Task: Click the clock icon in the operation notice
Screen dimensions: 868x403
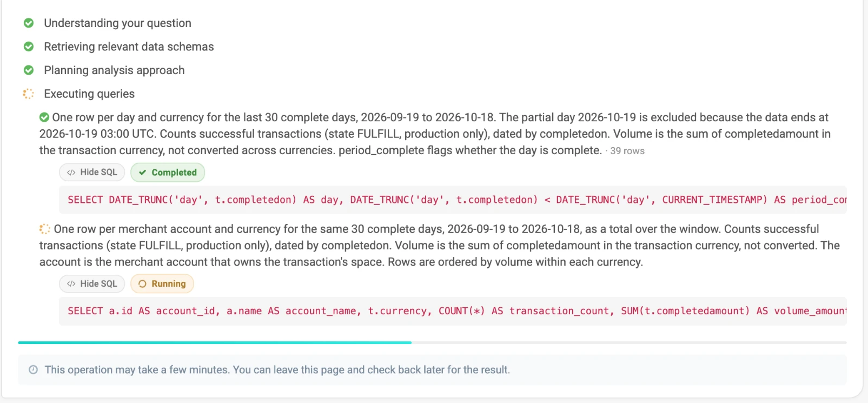Action: pos(34,369)
